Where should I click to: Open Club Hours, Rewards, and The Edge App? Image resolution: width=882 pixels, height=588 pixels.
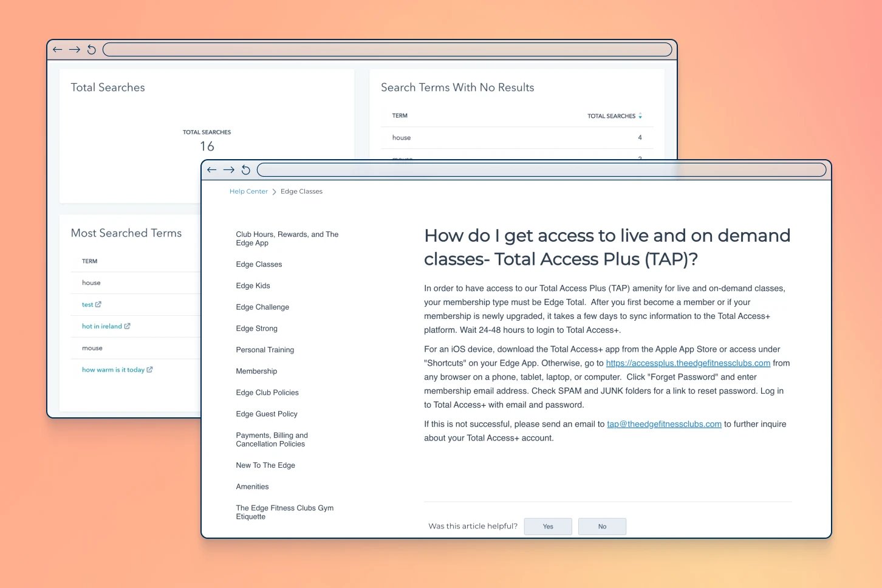point(287,239)
